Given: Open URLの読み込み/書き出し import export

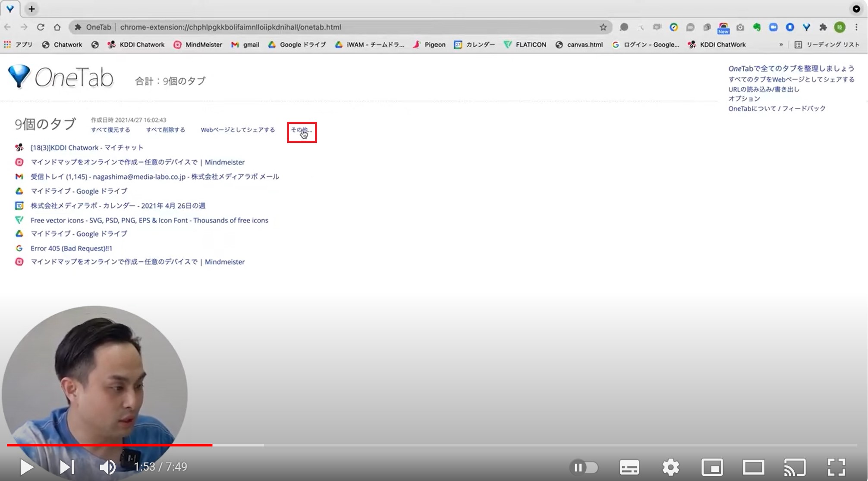Looking at the screenshot, I should [x=764, y=89].
